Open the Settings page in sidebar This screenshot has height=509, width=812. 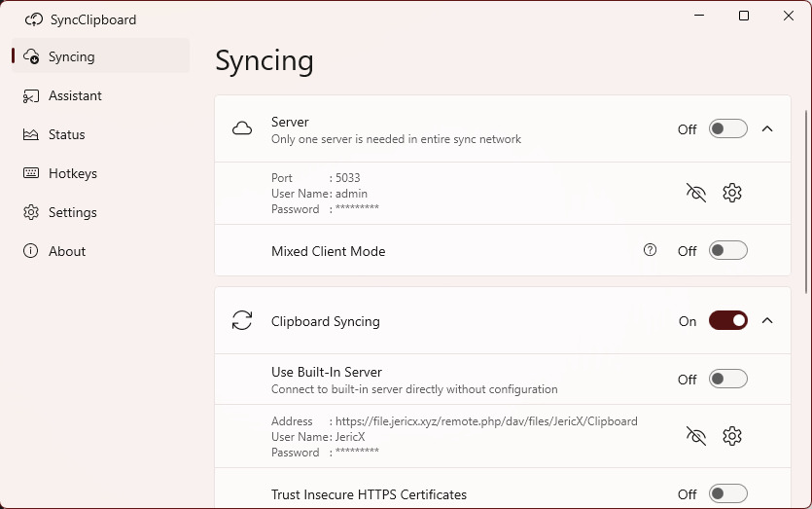101,212
